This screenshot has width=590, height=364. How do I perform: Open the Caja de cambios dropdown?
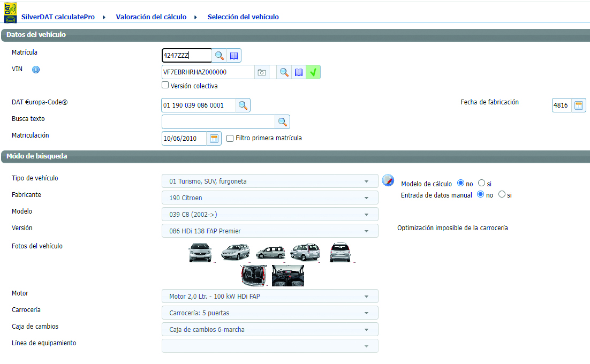point(270,329)
